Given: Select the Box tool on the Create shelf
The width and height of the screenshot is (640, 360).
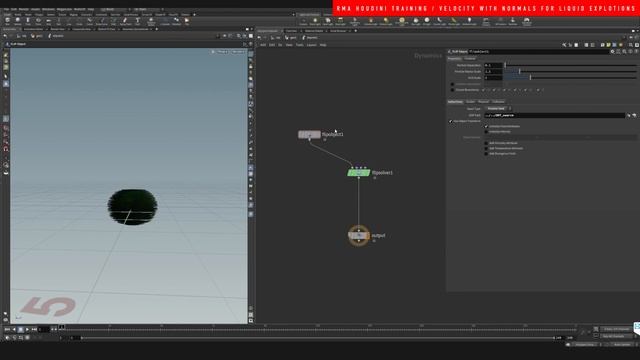Looking at the screenshot, I should pyautogui.click(x=7, y=21).
